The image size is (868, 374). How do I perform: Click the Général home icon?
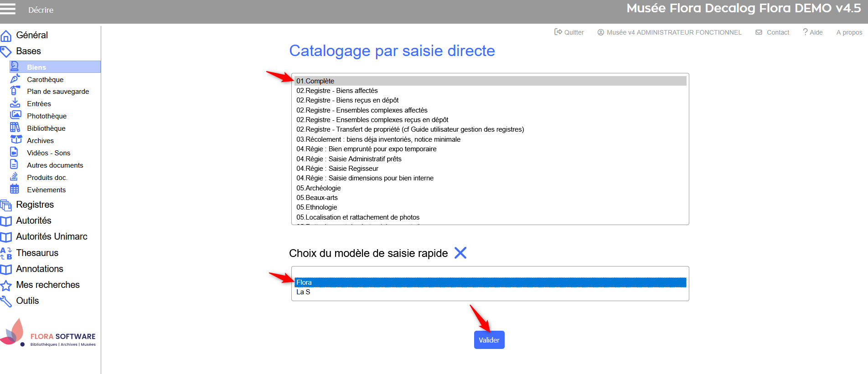(x=6, y=36)
